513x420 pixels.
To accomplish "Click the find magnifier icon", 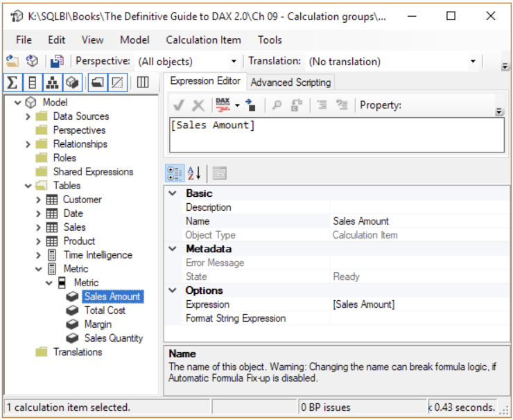I will (277, 105).
